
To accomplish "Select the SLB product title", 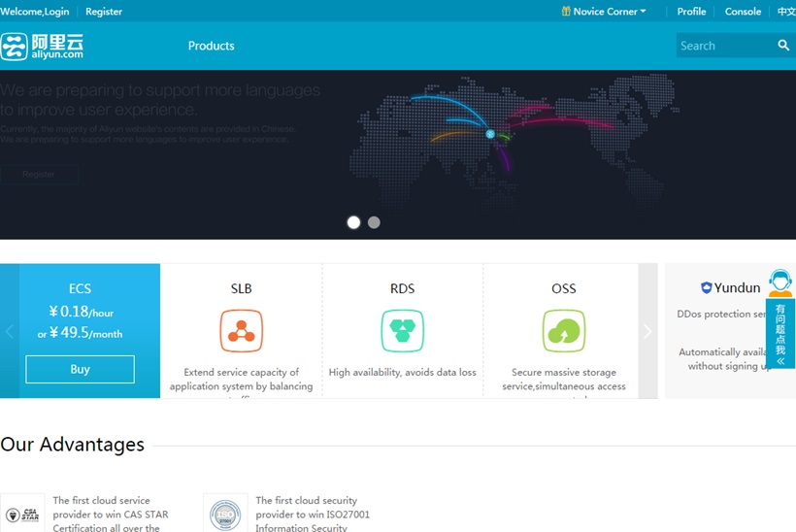I will click(x=241, y=288).
